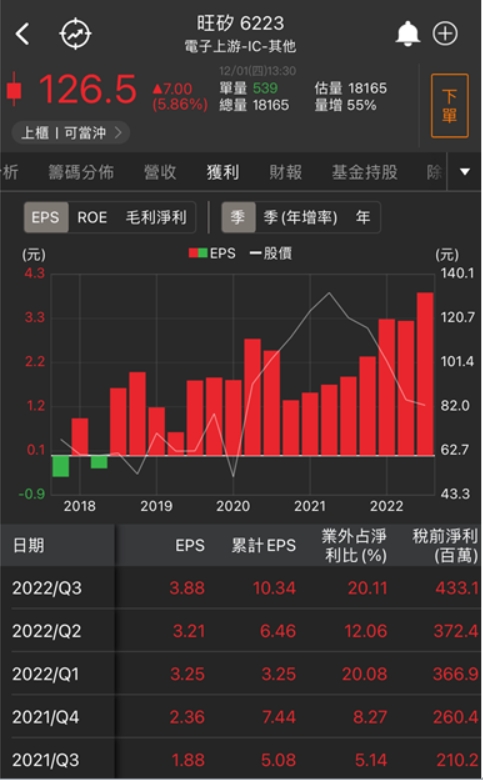Viewport: 483px width, 780px height.
Task: Tap the green negative bar before 2018
Action: click(61, 466)
